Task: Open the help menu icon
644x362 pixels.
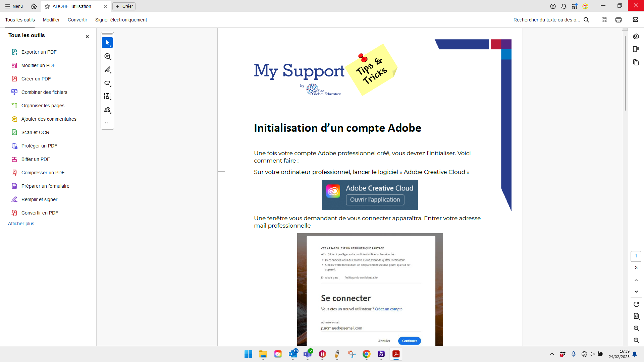Action: click(x=553, y=6)
